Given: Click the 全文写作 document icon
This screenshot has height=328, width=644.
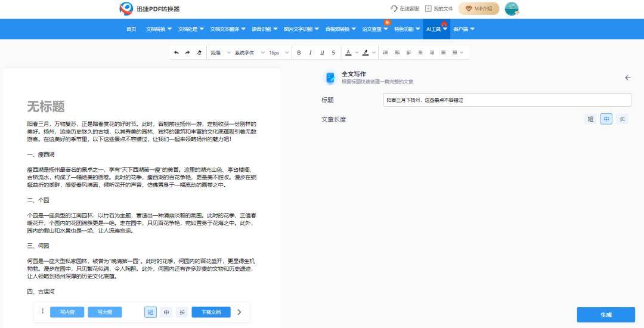Looking at the screenshot, I should pyautogui.click(x=330, y=78).
